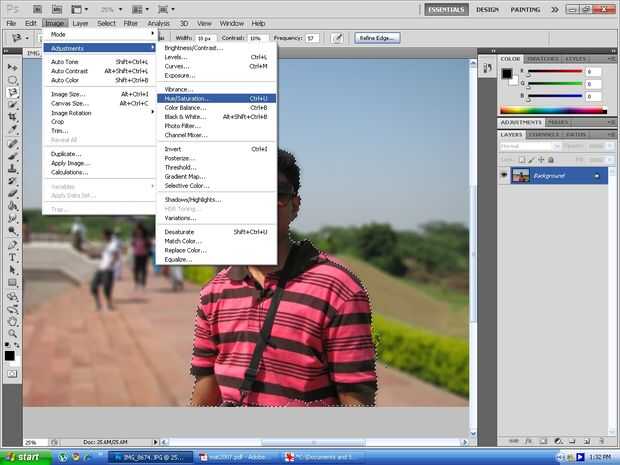Select Image Size from Image menu
The height and width of the screenshot is (465, 620).
pos(100,94)
